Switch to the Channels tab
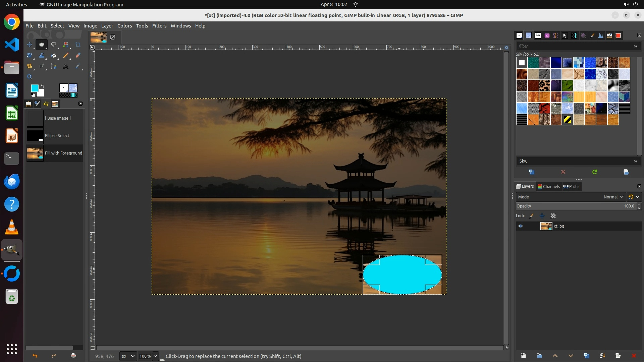This screenshot has height=362, width=644. 549,187
